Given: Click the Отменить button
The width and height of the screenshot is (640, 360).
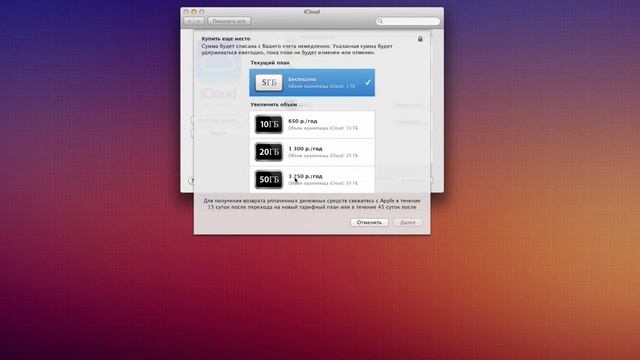Looking at the screenshot, I should click(x=369, y=222).
